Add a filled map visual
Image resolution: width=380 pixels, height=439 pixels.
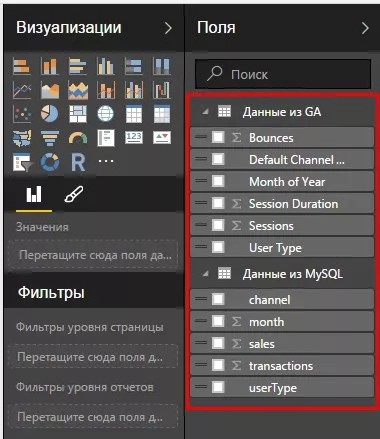[22, 138]
